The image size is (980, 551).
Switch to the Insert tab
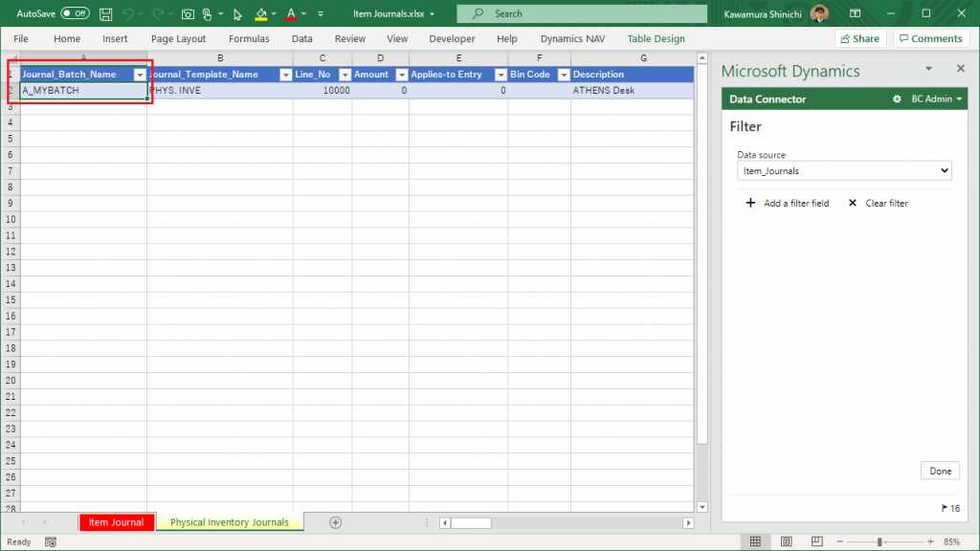click(115, 38)
